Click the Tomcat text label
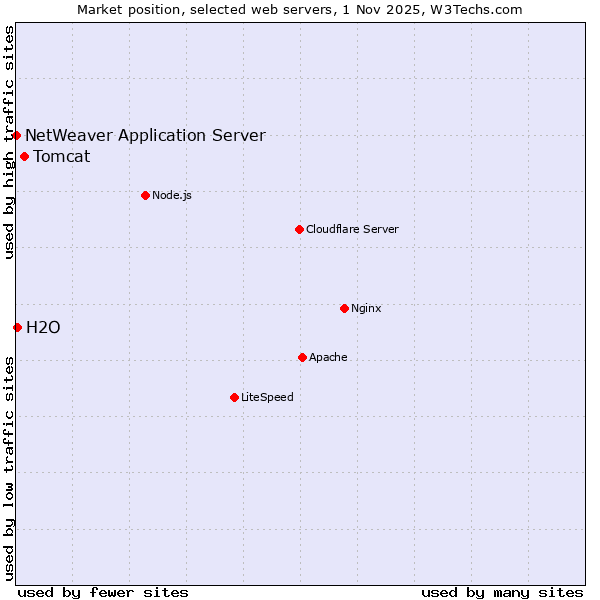 click(61, 156)
